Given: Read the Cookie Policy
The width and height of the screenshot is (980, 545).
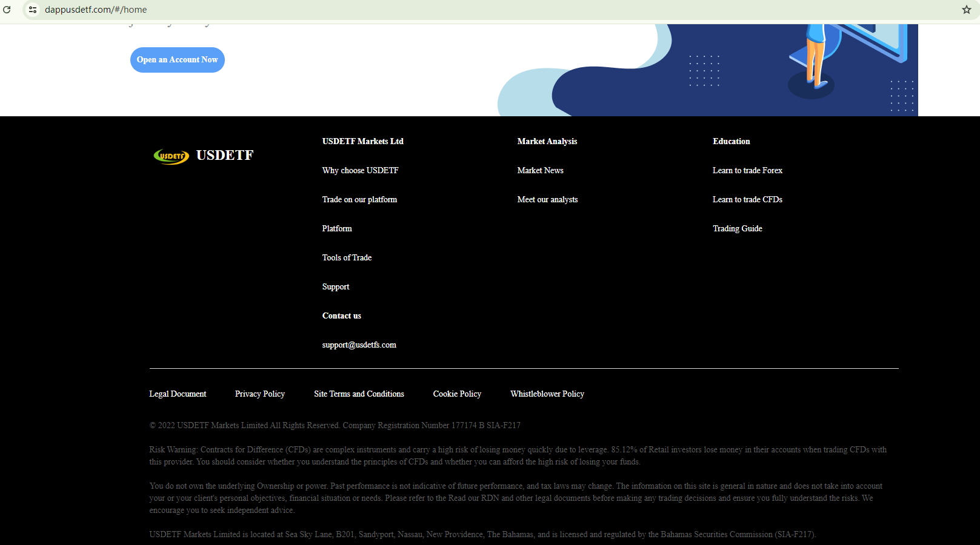Looking at the screenshot, I should pos(458,394).
